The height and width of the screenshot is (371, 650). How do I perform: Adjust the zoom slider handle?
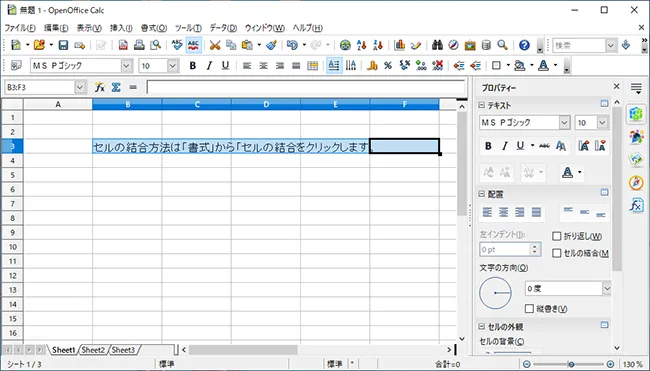tap(571, 364)
